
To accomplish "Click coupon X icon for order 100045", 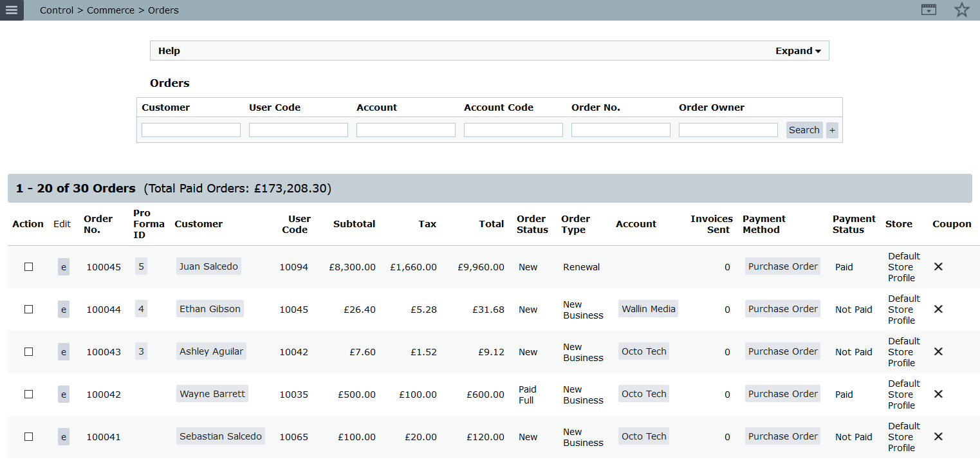I will [x=938, y=266].
